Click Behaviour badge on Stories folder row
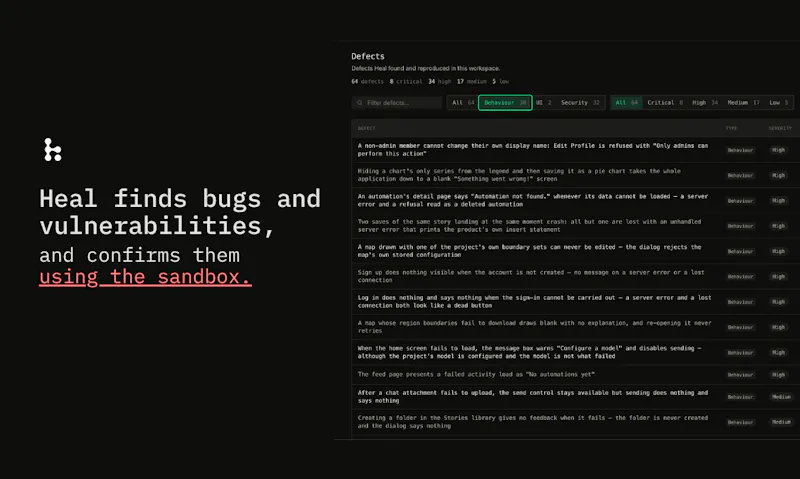 tap(740, 422)
